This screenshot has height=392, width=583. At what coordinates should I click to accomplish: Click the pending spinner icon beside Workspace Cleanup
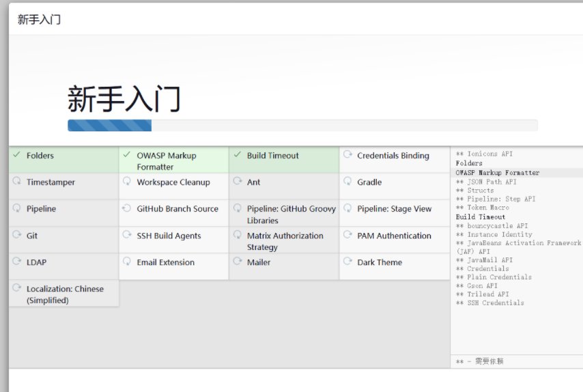pyautogui.click(x=127, y=181)
